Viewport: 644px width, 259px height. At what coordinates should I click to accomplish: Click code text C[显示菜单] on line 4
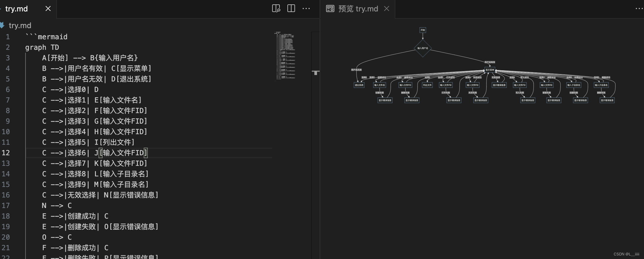[x=131, y=68]
